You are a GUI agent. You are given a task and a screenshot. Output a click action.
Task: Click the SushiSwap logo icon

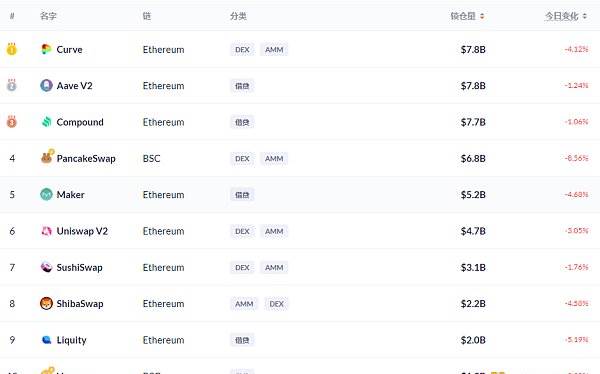coord(46,267)
